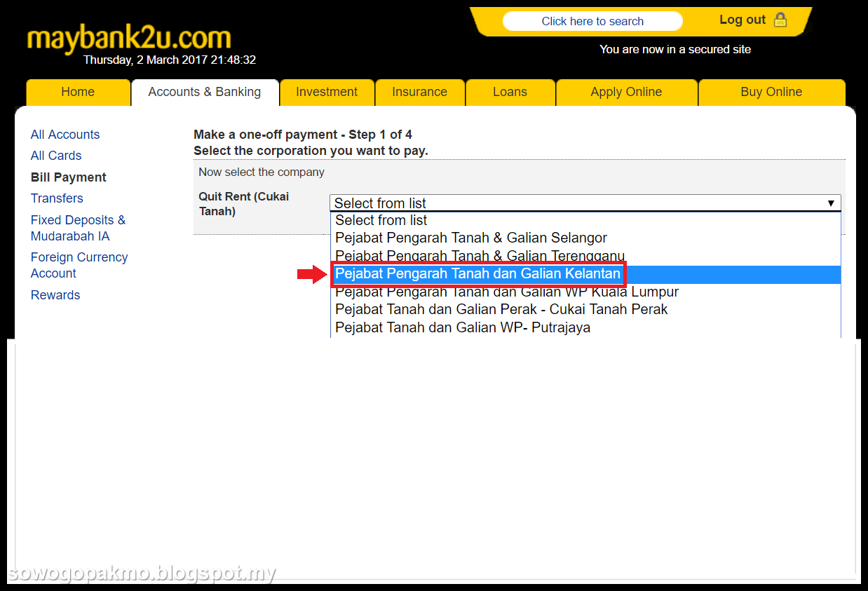Click the 'Click here to search' field
Image resolution: width=868 pixels, height=591 pixels.
point(592,21)
